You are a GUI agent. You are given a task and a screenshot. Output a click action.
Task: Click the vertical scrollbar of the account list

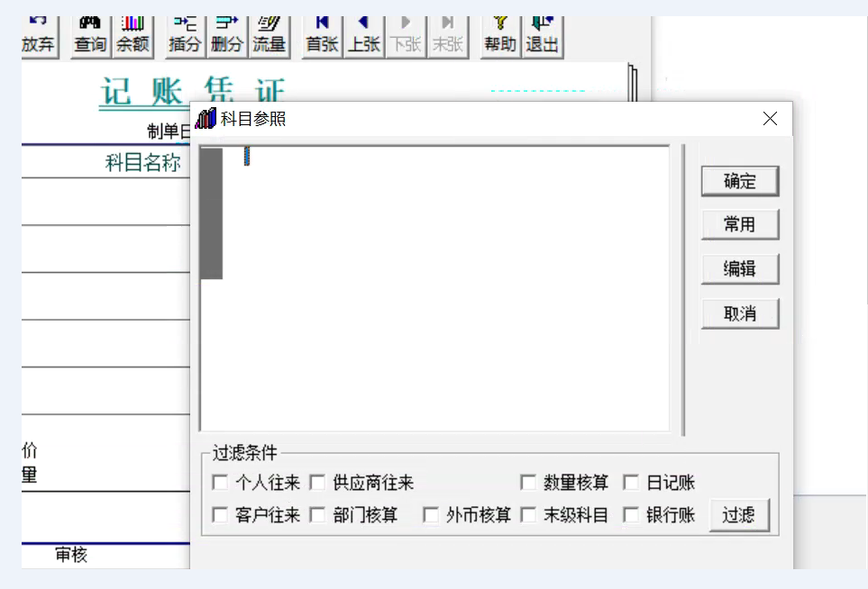(683, 290)
